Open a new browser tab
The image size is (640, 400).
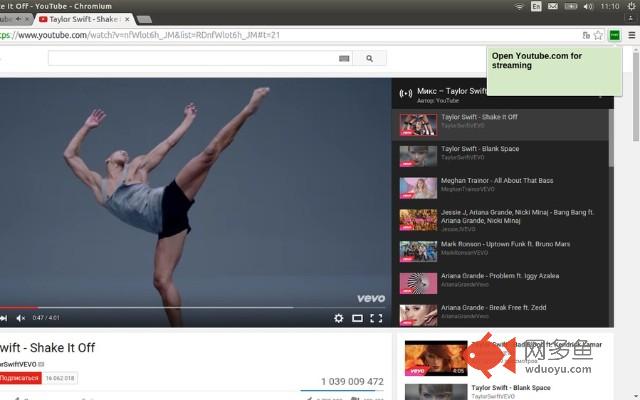[144, 19]
